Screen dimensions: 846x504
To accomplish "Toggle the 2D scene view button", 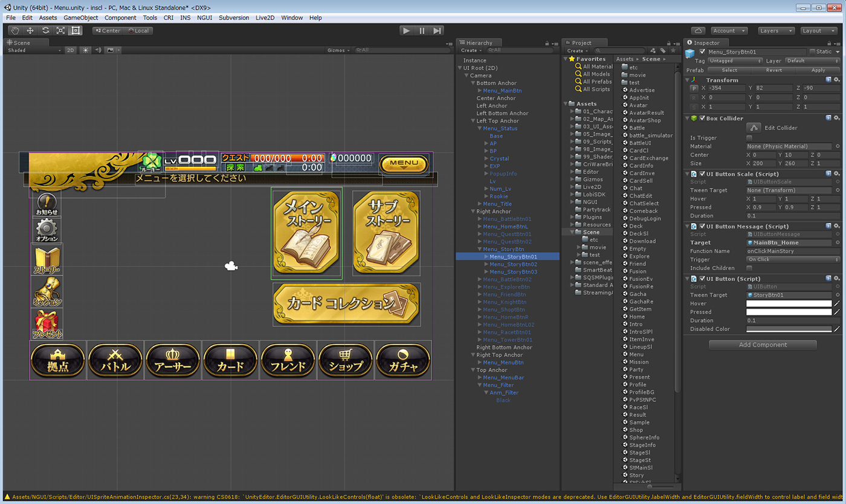I will coord(71,50).
